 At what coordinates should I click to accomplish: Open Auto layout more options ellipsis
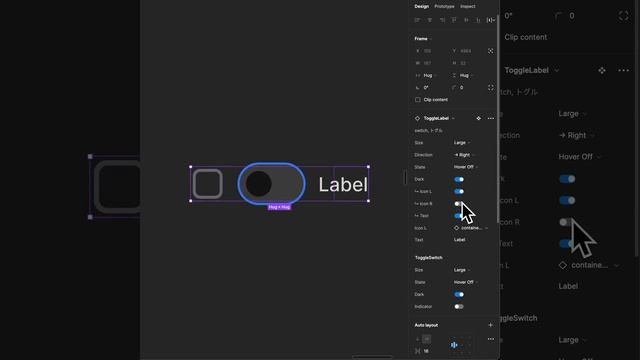pyautogui.click(x=491, y=339)
